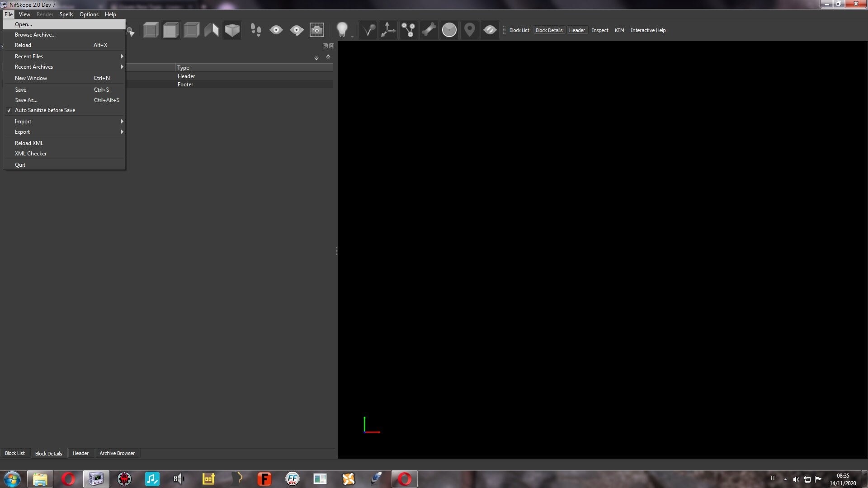868x488 pixels.
Task: Click Reload XML in File menu
Action: click(x=64, y=143)
